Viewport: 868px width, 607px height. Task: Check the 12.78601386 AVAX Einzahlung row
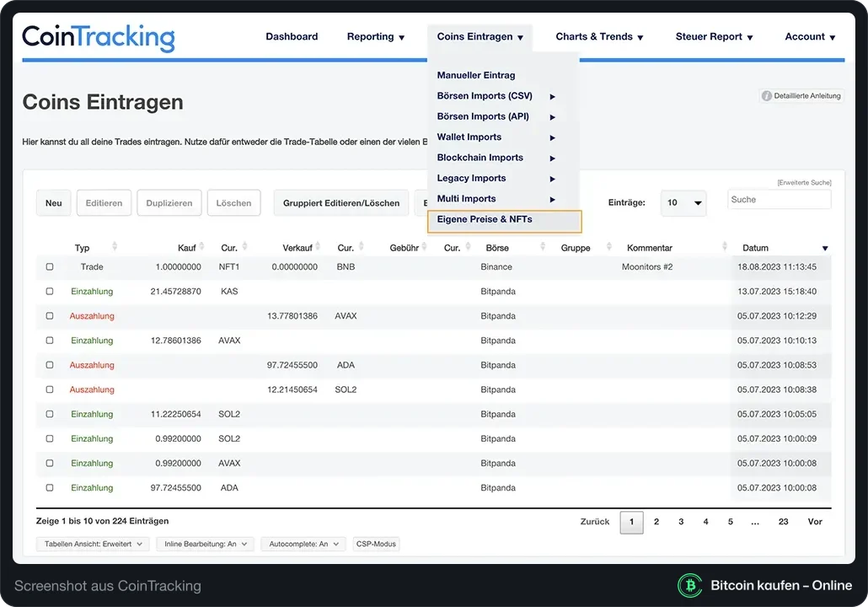50,341
